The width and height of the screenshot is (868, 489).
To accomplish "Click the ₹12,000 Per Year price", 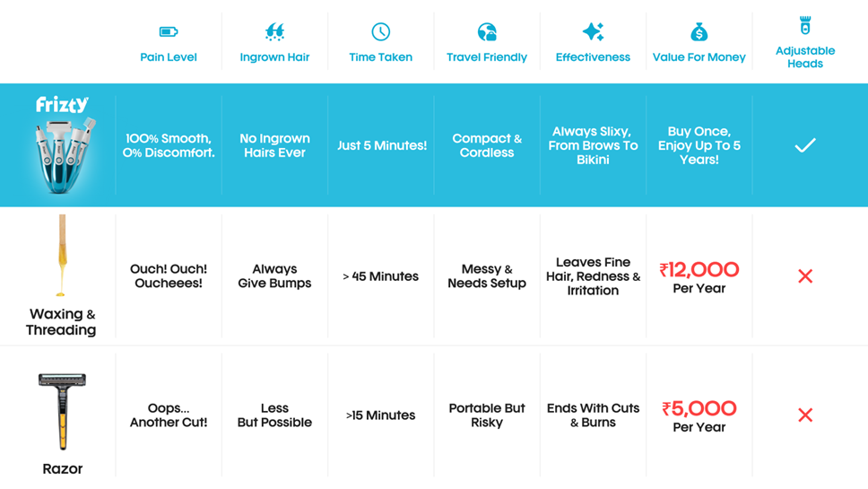I will tap(699, 277).
